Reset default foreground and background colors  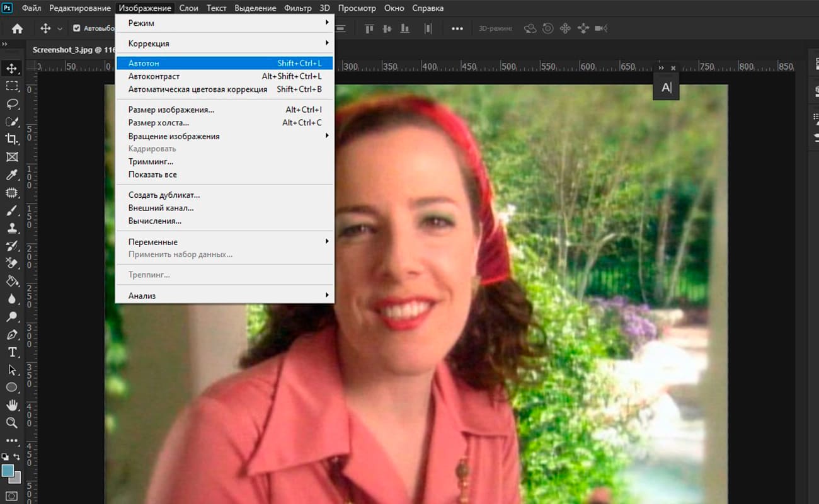point(5,457)
